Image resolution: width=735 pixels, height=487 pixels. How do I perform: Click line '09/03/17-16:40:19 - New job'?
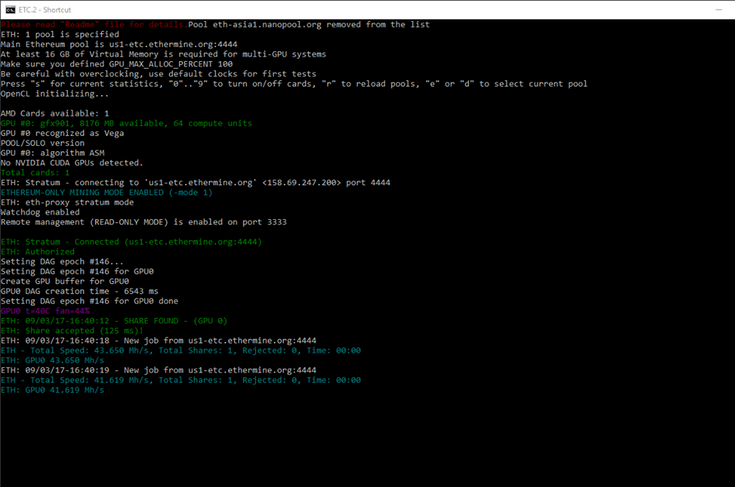click(158, 370)
